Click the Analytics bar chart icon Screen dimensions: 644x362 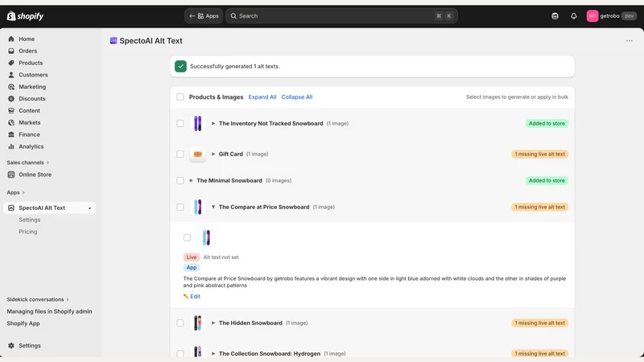11,146
